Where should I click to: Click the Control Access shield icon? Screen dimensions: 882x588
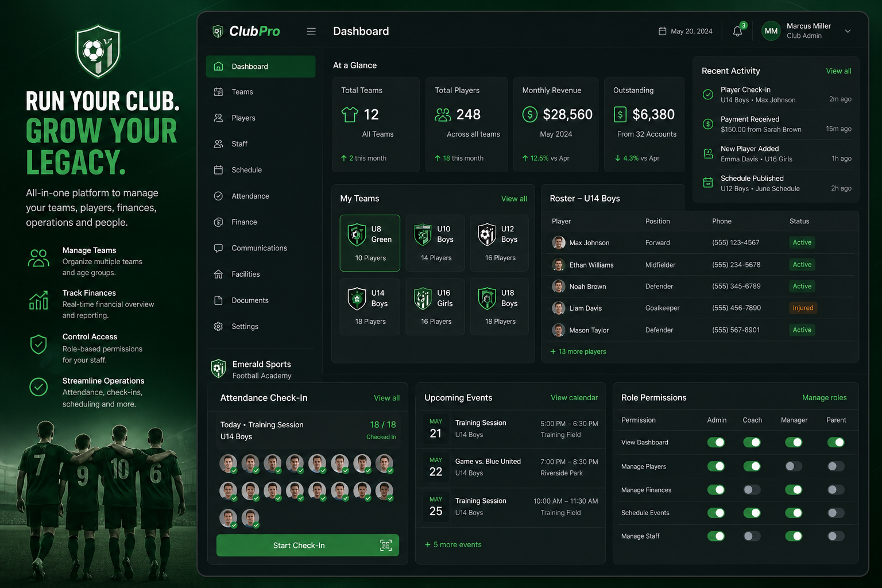point(38,344)
